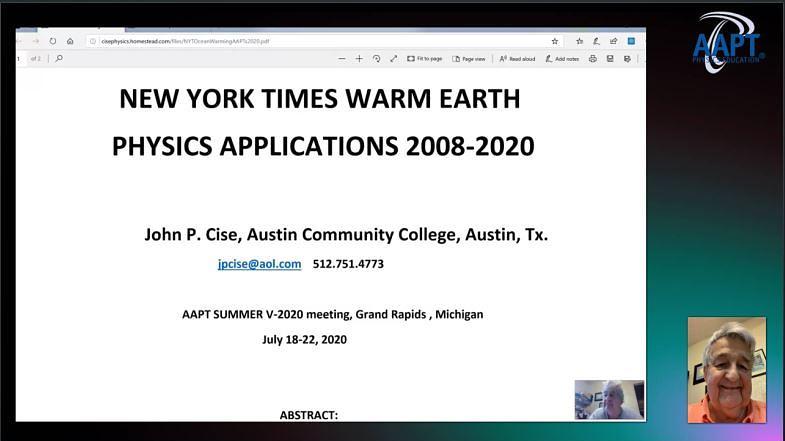Select the large speaker webcam video

coord(726,370)
